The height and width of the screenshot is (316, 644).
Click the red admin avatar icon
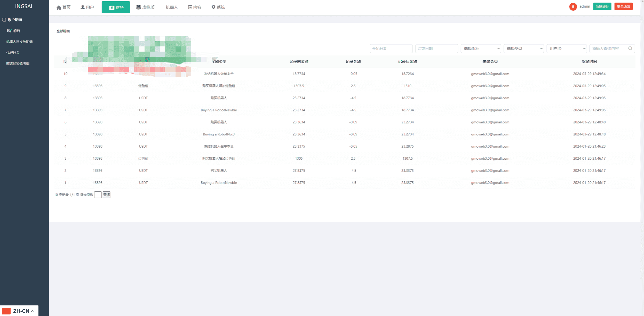pos(573,7)
